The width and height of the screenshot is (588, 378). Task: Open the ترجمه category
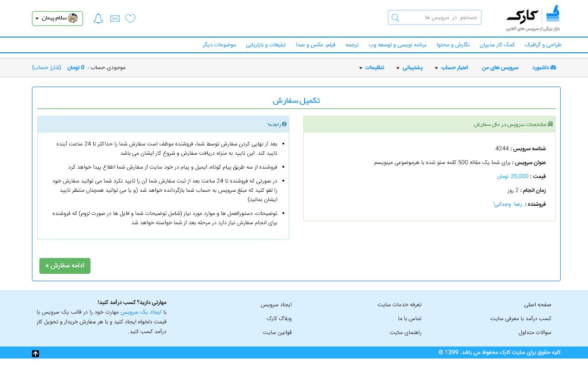pos(352,45)
